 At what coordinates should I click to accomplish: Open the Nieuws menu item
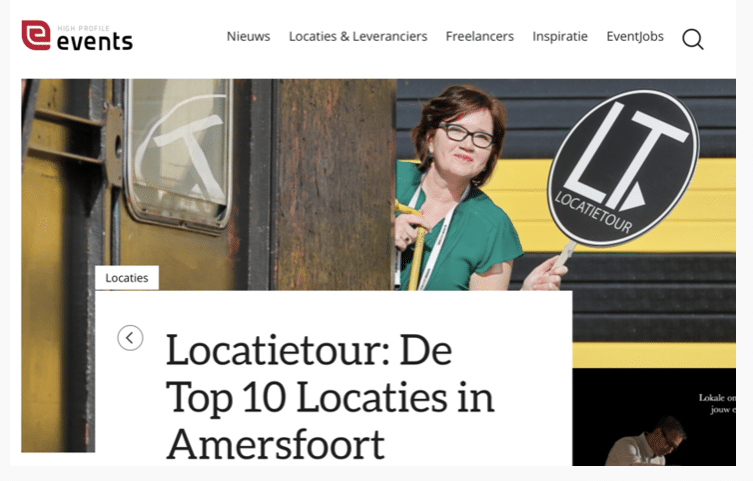[248, 36]
